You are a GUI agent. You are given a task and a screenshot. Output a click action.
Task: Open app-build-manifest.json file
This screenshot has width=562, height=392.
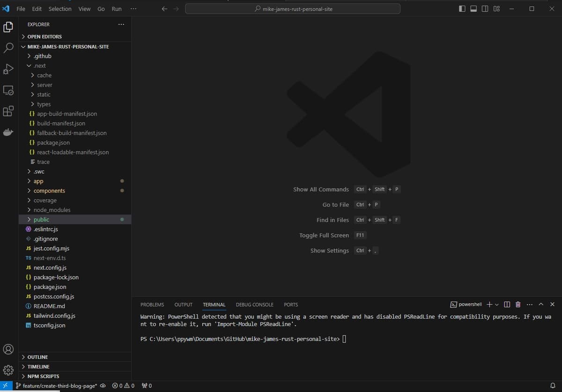click(x=75, y=114)
